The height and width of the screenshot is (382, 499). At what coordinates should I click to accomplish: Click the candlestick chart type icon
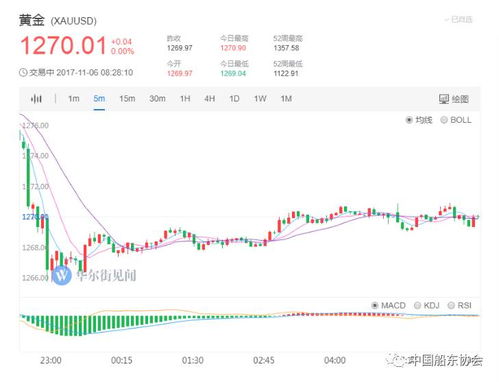(36, 99)
